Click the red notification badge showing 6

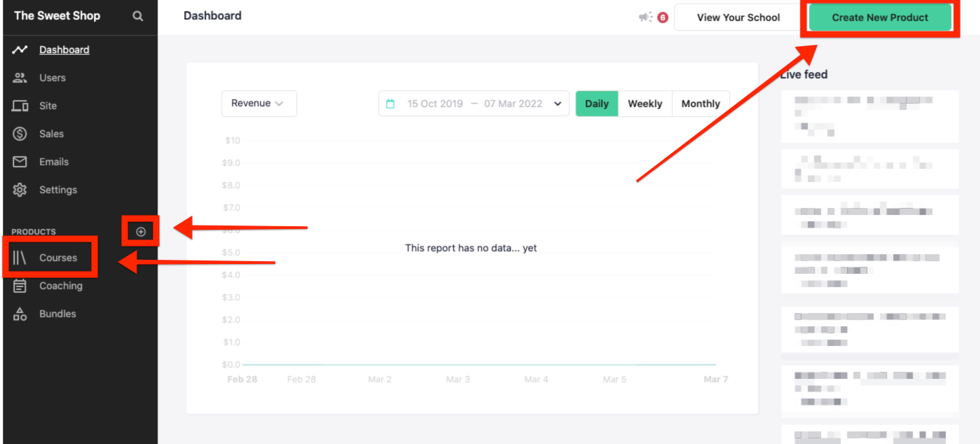[x=663, y=18]
